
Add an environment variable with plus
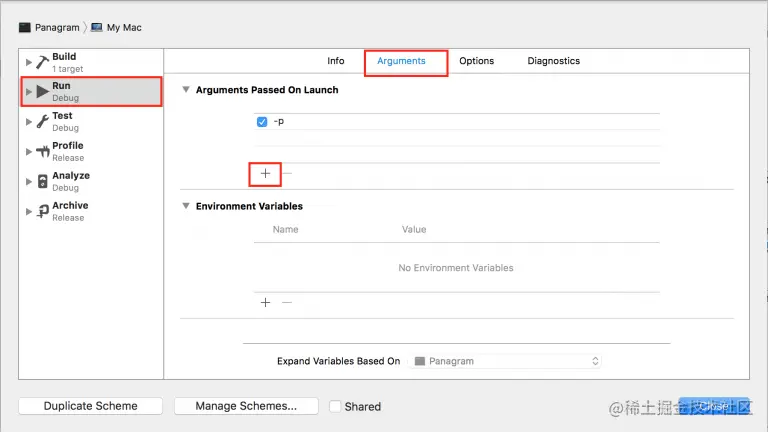pos(265,302)
